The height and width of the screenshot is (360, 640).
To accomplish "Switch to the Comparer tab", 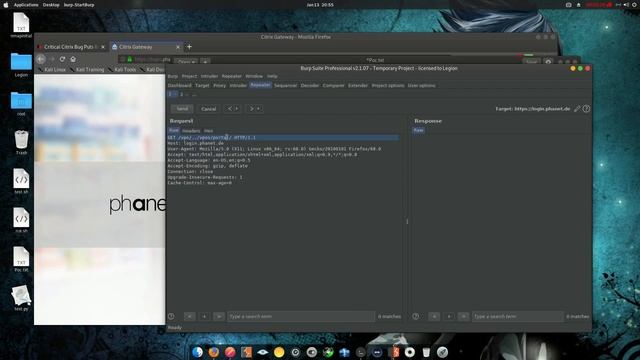I will [x=333, y=85].
